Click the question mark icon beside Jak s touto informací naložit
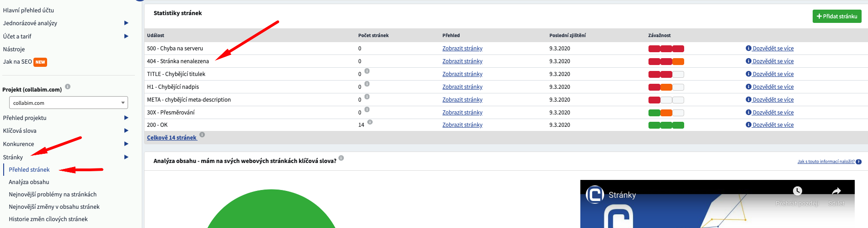Viewport: 868px width, 228px height. pyautogui.click(x=858, y=162)
